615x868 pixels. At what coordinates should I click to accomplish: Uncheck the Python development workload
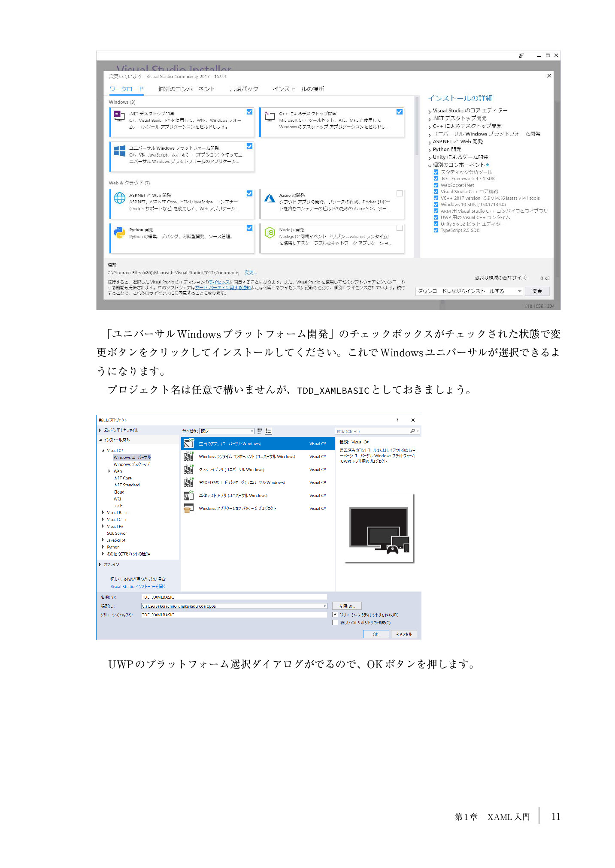coord(249,228)
